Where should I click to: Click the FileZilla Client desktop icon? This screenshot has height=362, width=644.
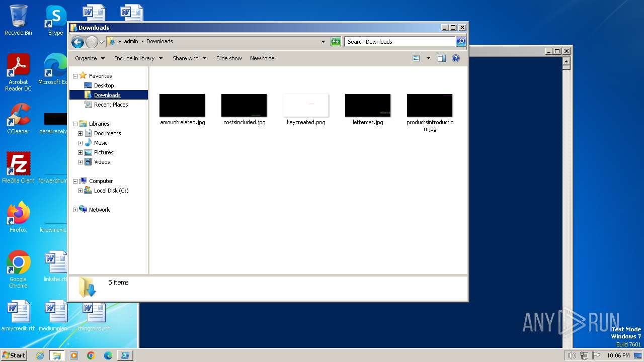18,167
